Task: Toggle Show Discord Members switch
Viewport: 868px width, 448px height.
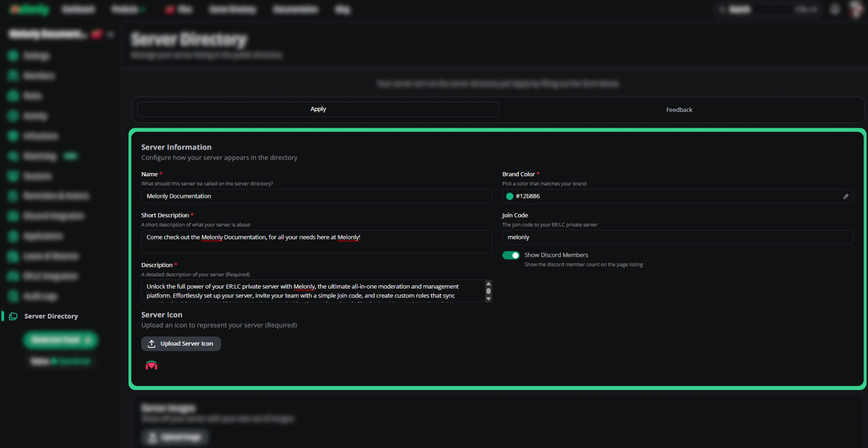Action: tap(511, 255)
